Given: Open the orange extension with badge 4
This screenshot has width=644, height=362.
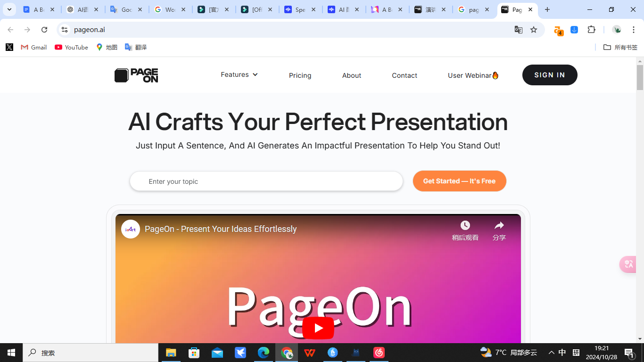Looking at the screenshot, I should click(x=558, y=30).
